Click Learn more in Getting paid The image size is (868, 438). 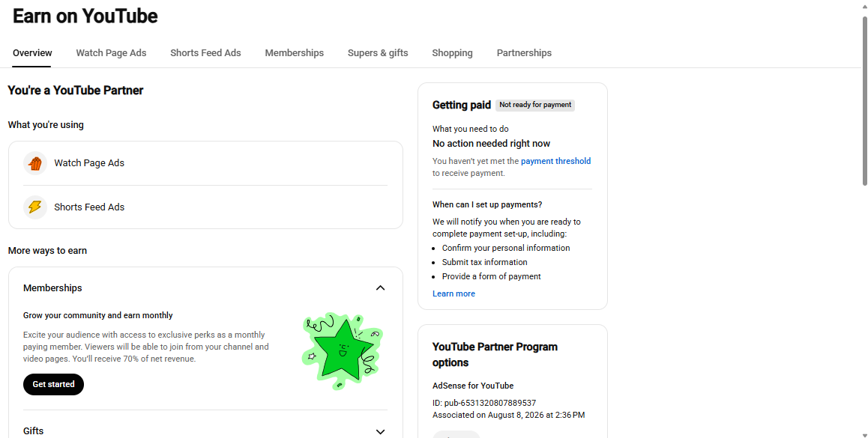[x=453, y=293]
